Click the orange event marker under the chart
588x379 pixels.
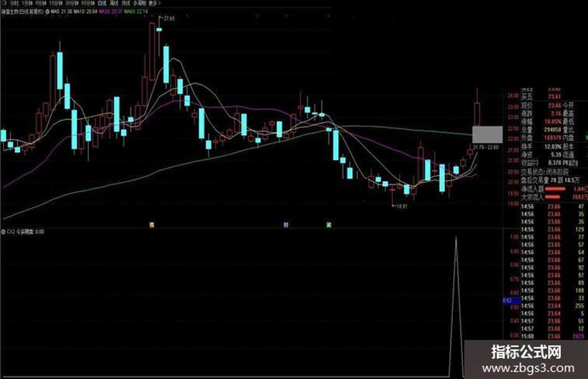(151, 225)
